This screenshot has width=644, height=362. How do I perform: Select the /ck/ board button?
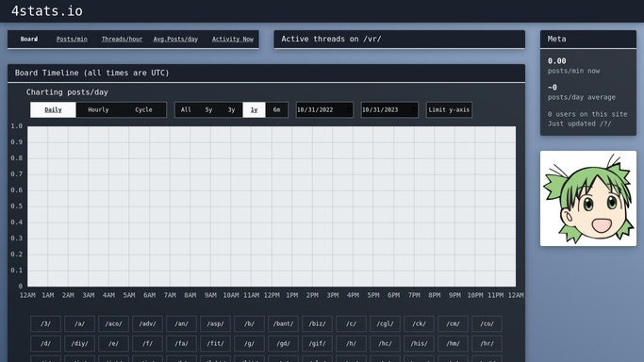[419, 323]
